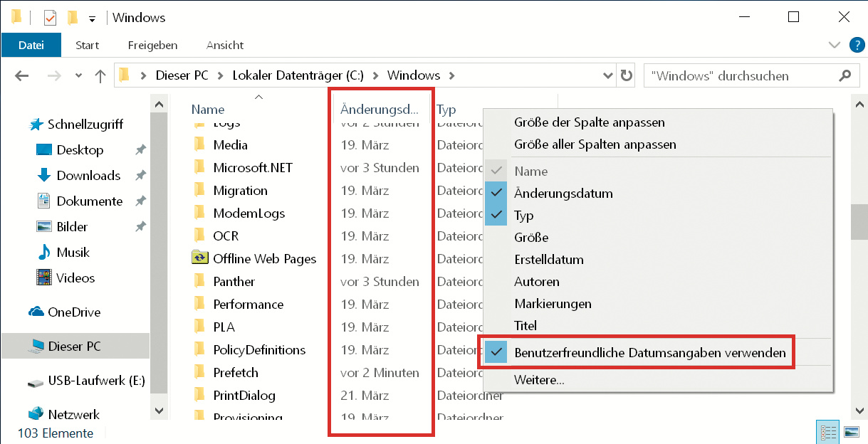Viewport: 868px width, 444px height.
Task: Switch to the Ansicht ribbon tab
Action: [225, 45]
